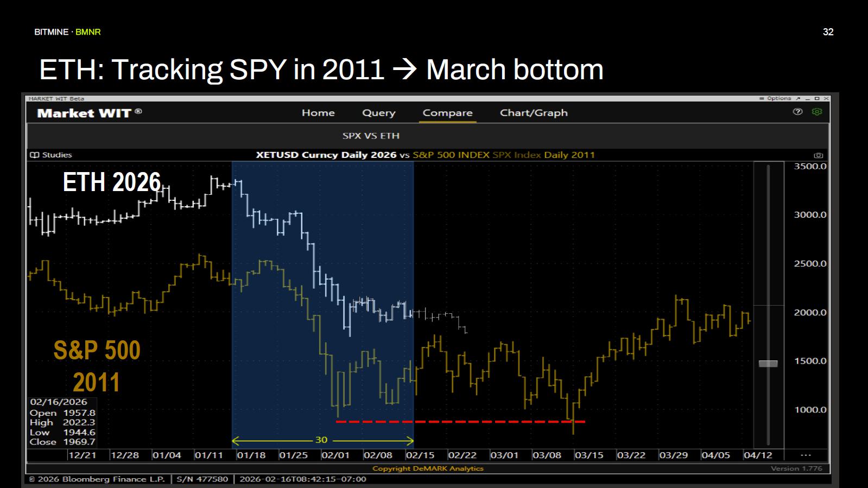The image size is (868, 488).
Task: Take a chart snapshot with camera icon
Action: tap(819, 155)
